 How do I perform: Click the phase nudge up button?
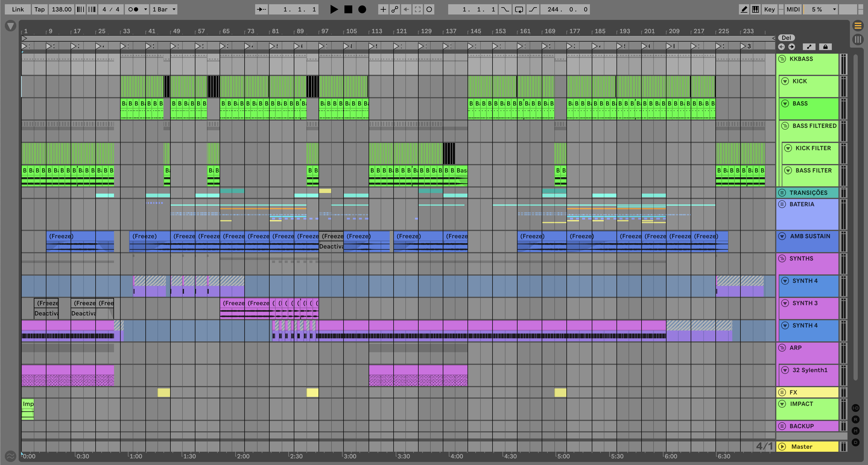[x=92, y=9]
